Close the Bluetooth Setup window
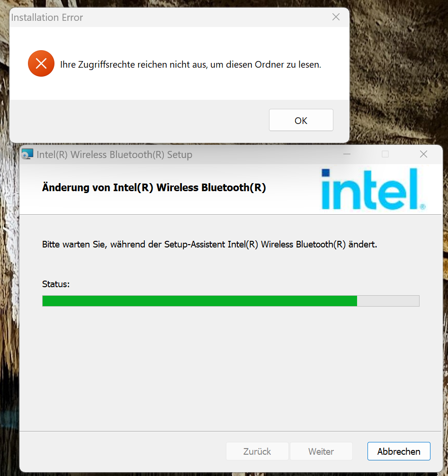This screenshot has width=448, height=476. click(423, 154)
